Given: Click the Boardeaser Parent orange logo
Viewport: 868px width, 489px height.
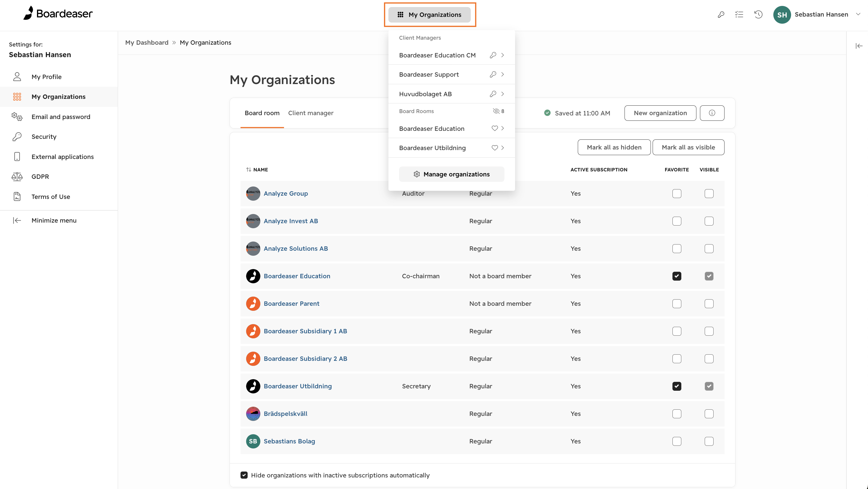Looking at the screenshot, I should point(253,303).
